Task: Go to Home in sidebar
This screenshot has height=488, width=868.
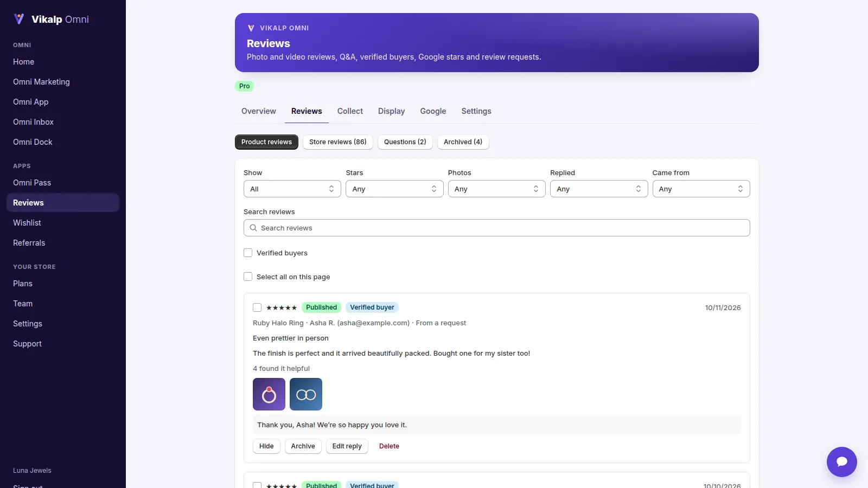Action: (x=63, y=62)
